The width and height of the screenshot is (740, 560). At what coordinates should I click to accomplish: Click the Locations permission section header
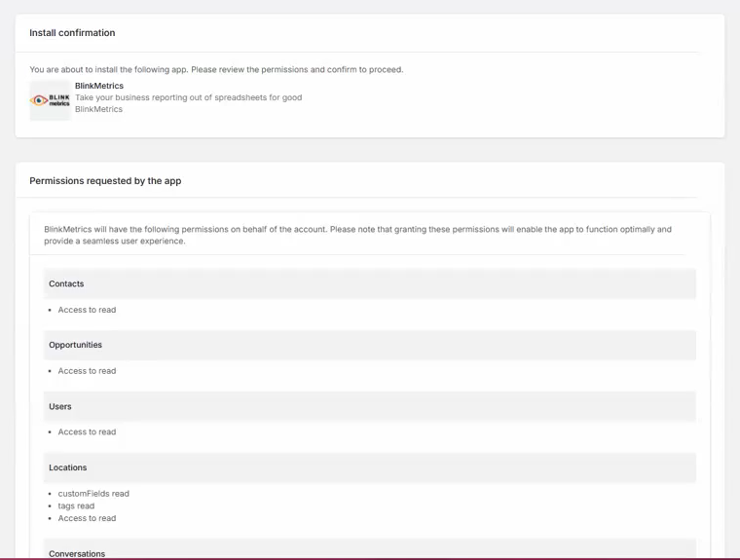(370, 467)
